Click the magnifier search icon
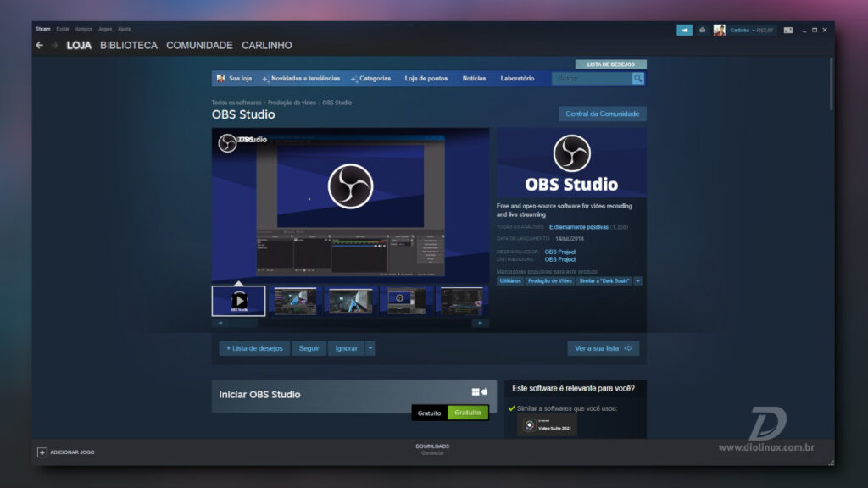868x488 pixels. (x=637, y=79)
